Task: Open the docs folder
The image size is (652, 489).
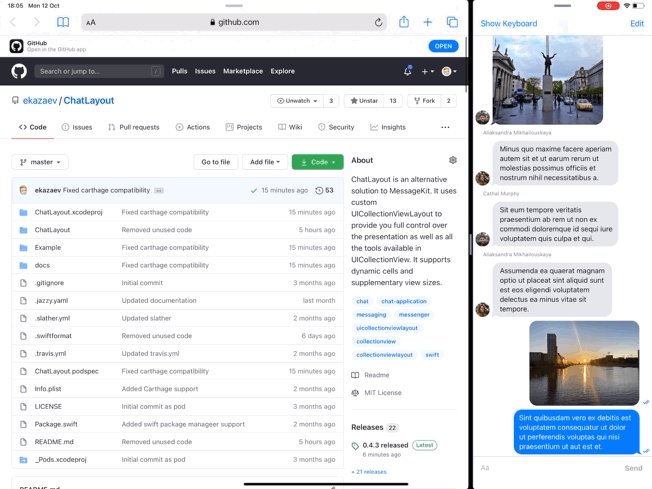Action: (42, 265)
